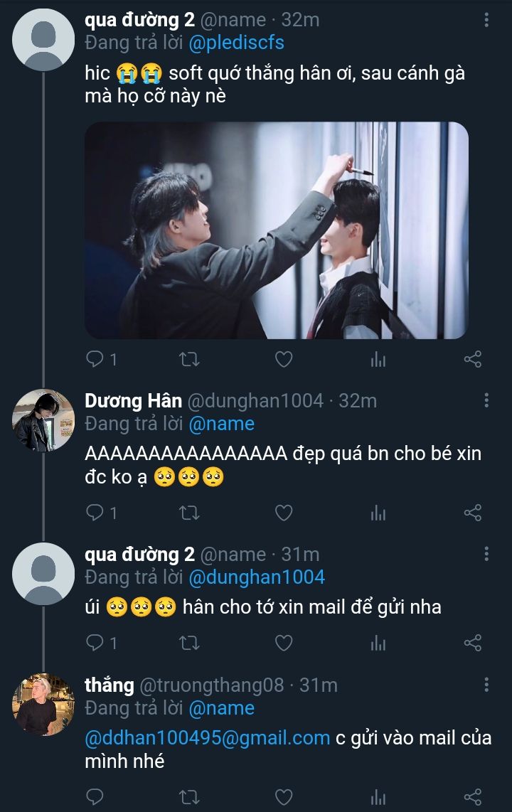Image resolution: width=512 pixels, height=812 pixels.
Task: Like the first tweet by qua đường 2
Action: tap(284, 360)
